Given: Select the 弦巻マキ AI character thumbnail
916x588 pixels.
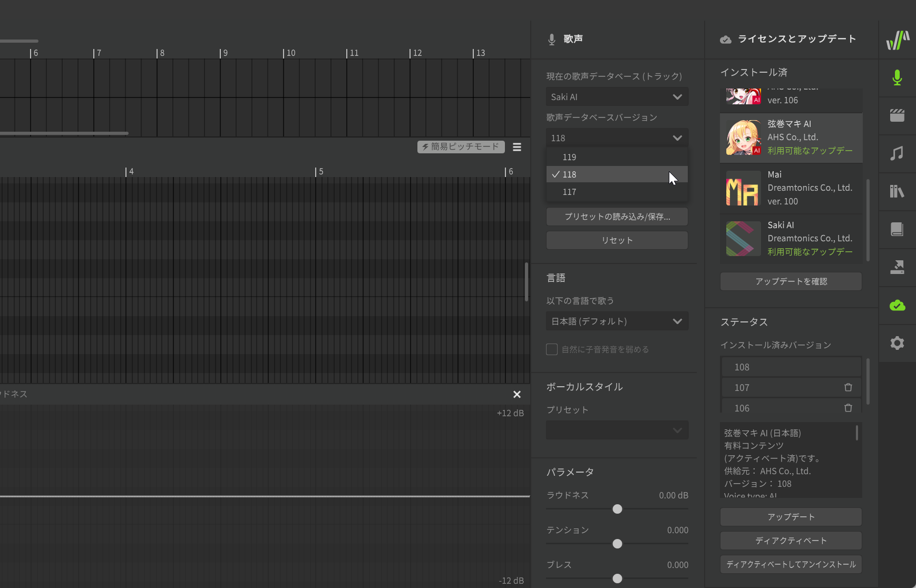Looking at the screenshot, I should 744,137.
